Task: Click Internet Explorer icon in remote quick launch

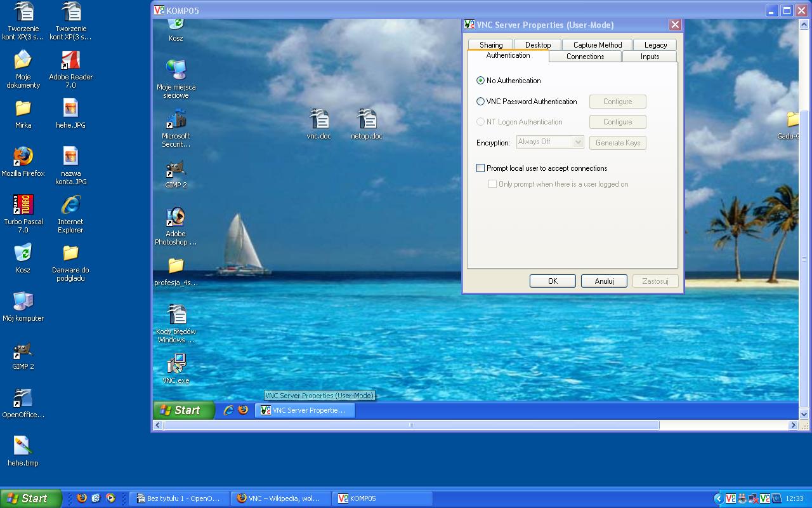Action: coord(228,410)
